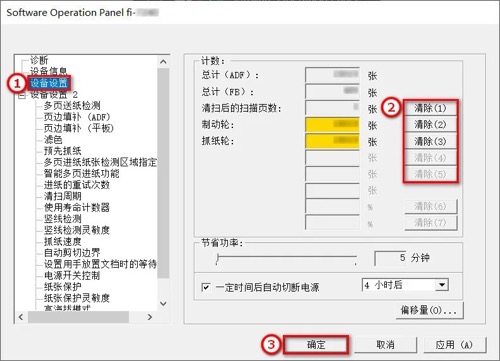Select 纸张保护 item
Viewport: 500px width, 361px height.
point(62,287)
